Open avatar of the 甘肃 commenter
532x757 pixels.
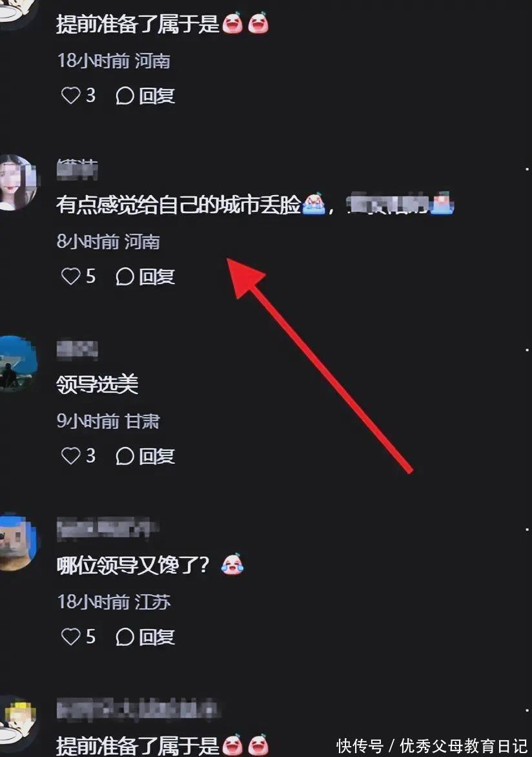(x=17, y=363)
